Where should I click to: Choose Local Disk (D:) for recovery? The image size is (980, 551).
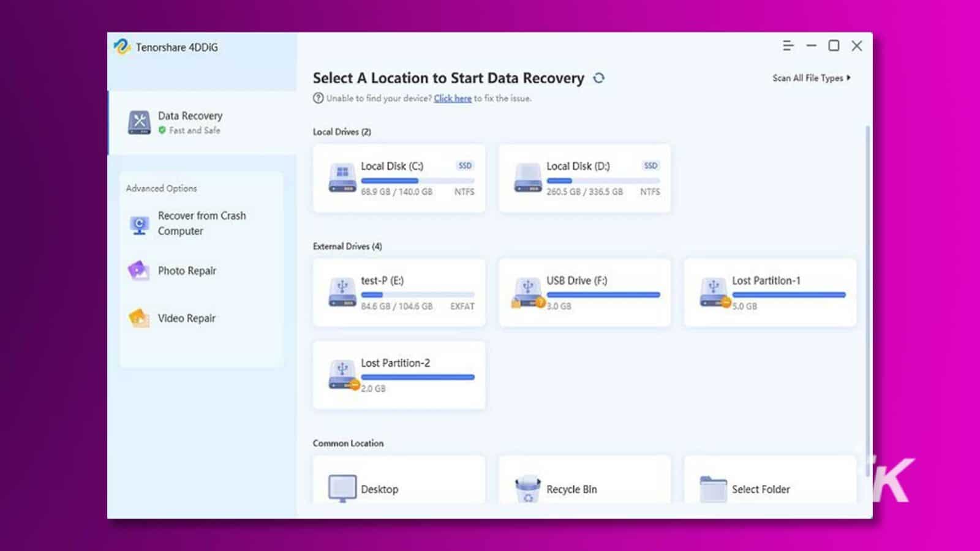(584, 179)
